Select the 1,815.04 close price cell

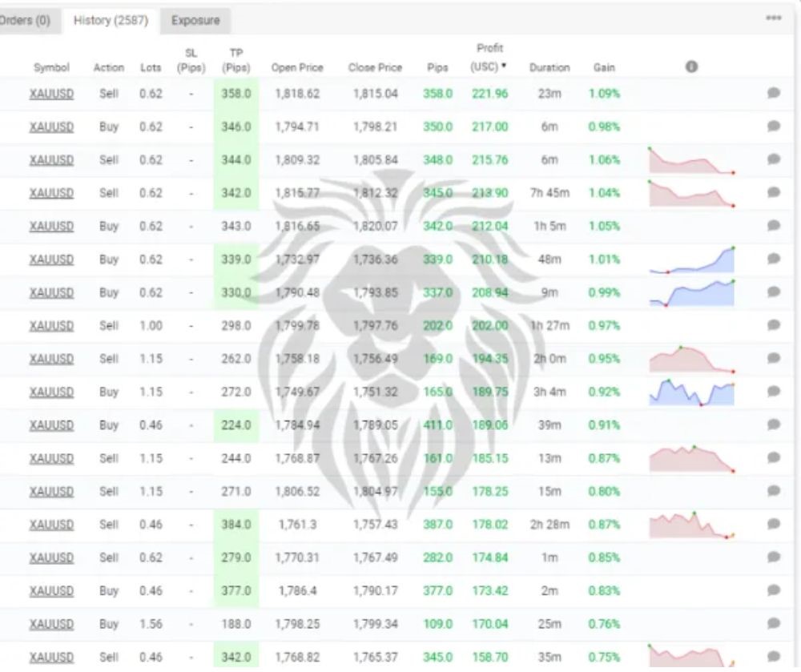point(375,94)
